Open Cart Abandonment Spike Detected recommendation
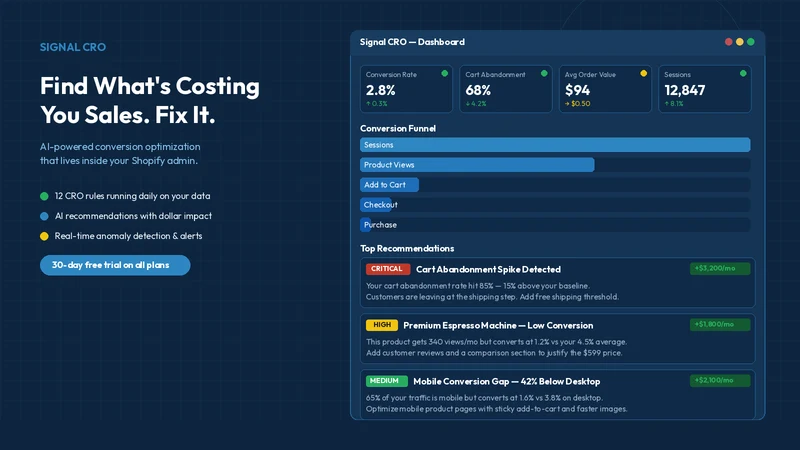Image resolution: width=800 pixels, height=450 pixels. pos(558,283)
